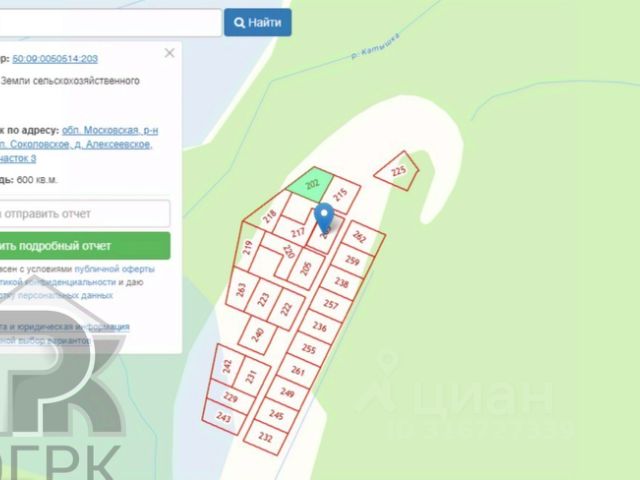The height and width of the screenshot is (480, 640).
Task: Select parcel 215 on the map
Action: (x=342, y=195)
